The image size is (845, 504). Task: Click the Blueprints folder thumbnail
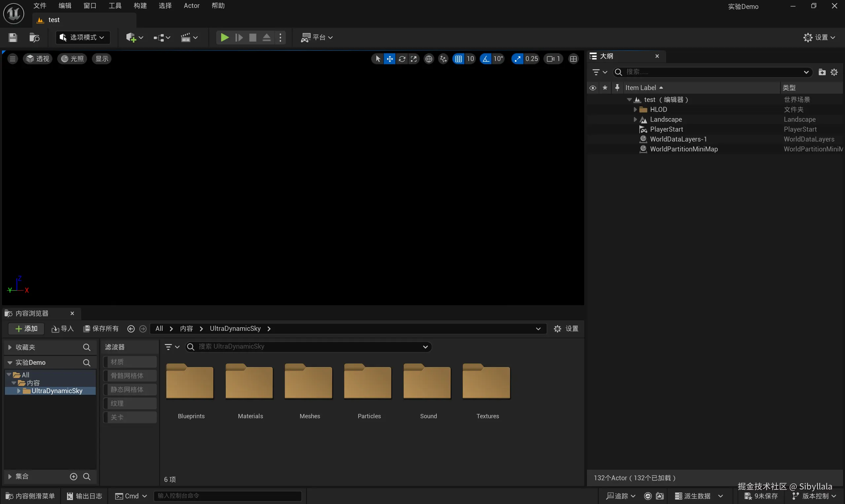[190, 381]
